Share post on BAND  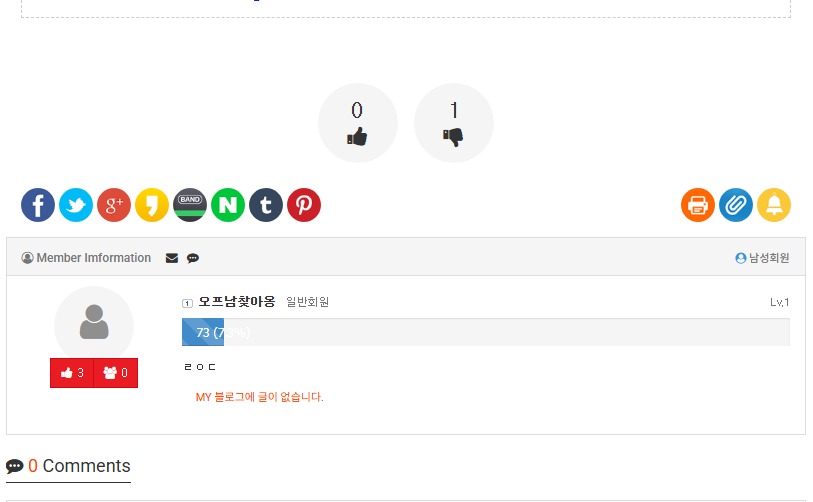point(190,205)
